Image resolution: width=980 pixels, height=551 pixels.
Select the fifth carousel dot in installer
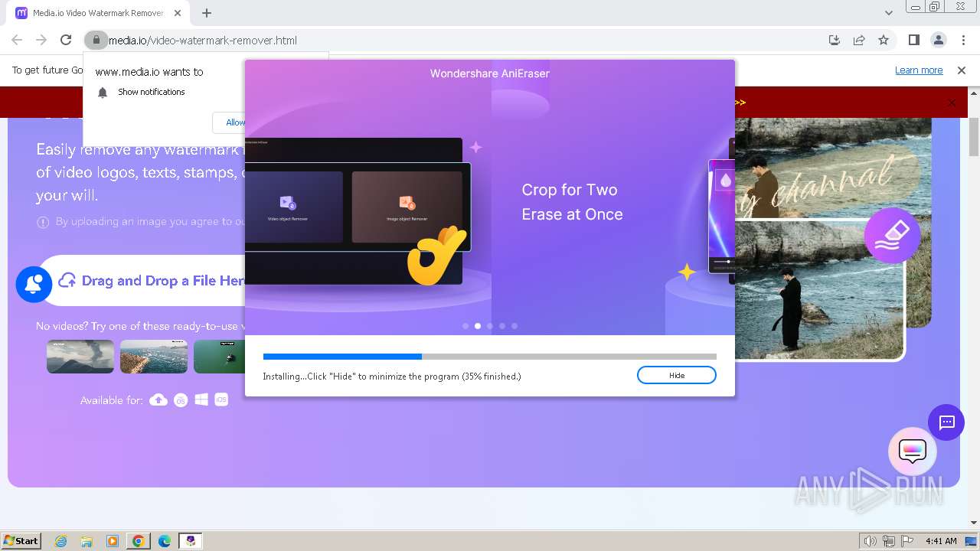(514, 326)
